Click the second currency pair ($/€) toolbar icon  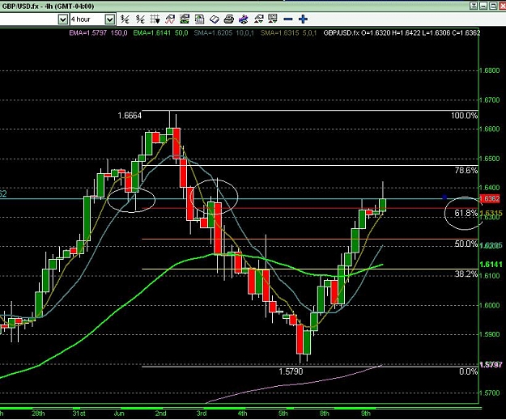click(140, 19)
